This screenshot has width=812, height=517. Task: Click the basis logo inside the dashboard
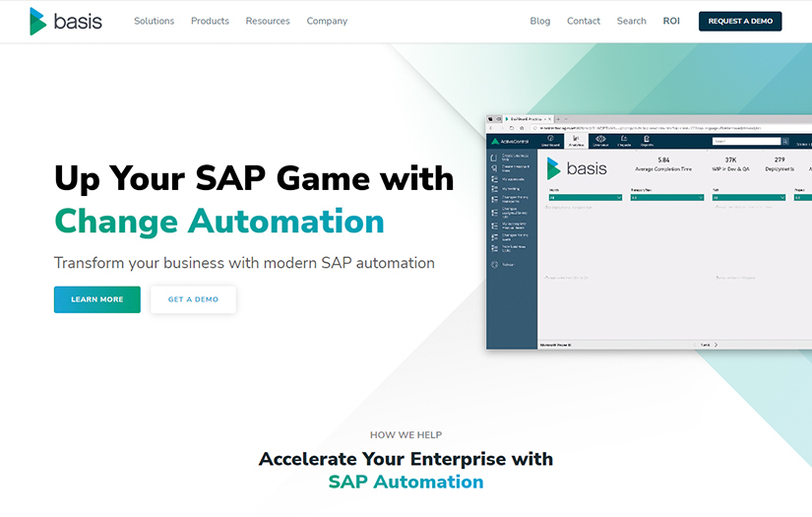pos(577,168)
